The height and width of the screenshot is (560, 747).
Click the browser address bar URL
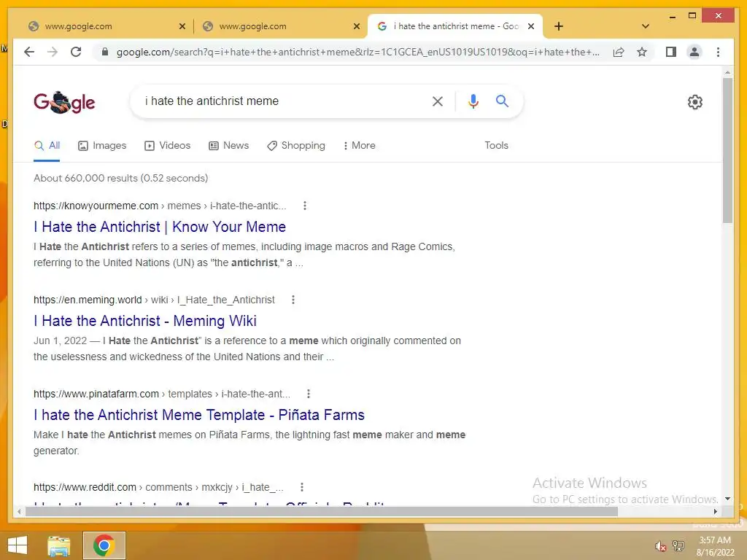[x=357, y=52]
